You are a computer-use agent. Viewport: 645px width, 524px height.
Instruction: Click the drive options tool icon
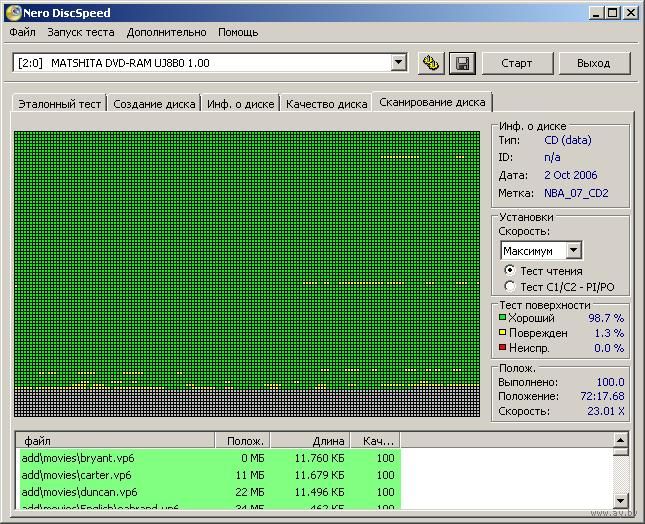431,63
